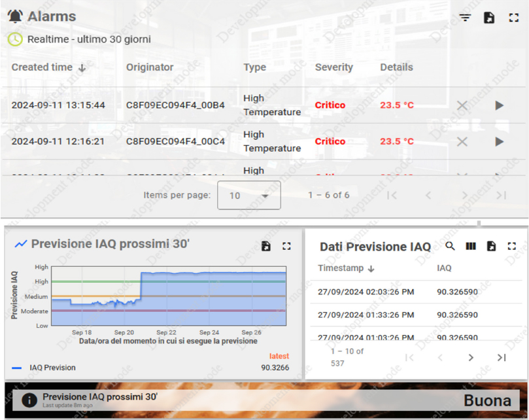Clear the 13:15:44 High Temperature alarm
The image size is (529, 420).
[x=462, y=105]
